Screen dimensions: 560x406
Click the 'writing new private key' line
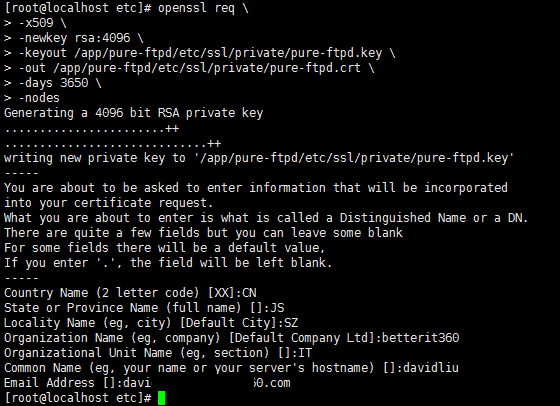coord(259,158)
